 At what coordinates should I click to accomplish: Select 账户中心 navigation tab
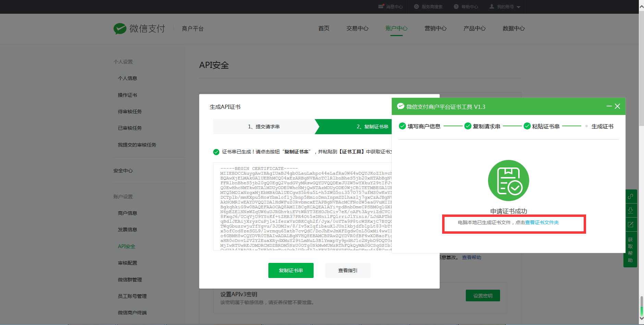[x=397, y=28]
